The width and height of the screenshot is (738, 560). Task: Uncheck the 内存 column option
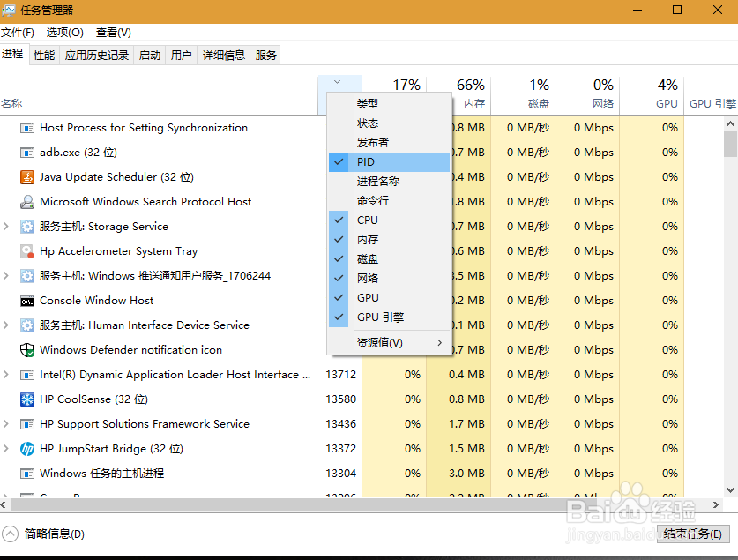[x=389, y=240]
